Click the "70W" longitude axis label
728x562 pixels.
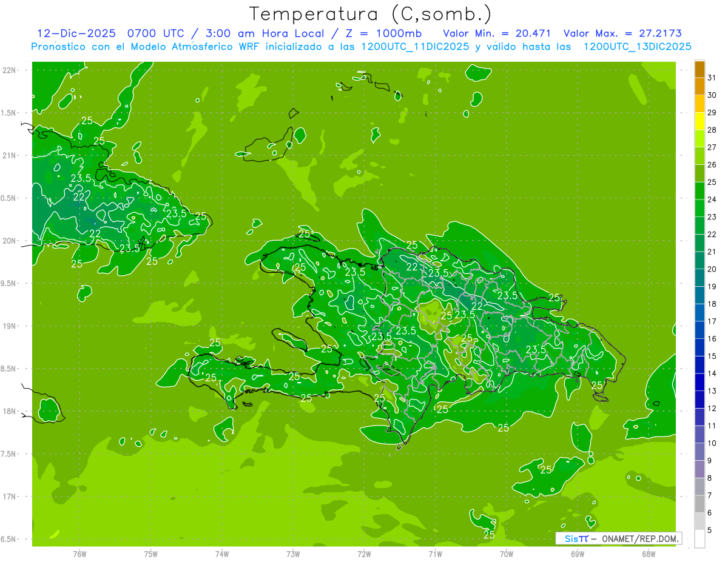point(507,554)
